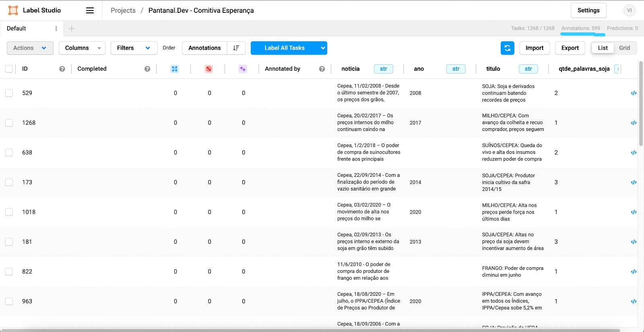644x332 pixels.
Task: Open the user avatar VI menu
Action: tap(630, 10)
